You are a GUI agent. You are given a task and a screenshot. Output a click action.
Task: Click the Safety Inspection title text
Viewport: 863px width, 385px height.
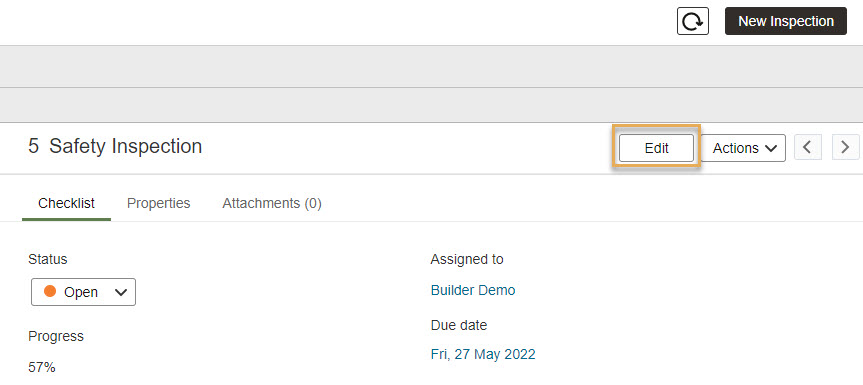[125, 146]
